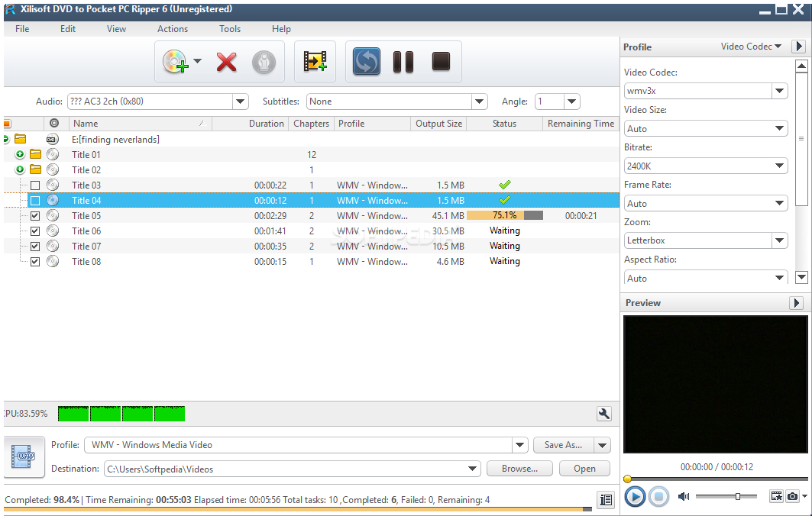The image size is (812, 516).
Task: Click the preview seek slider handle
Action: (628, 479)
